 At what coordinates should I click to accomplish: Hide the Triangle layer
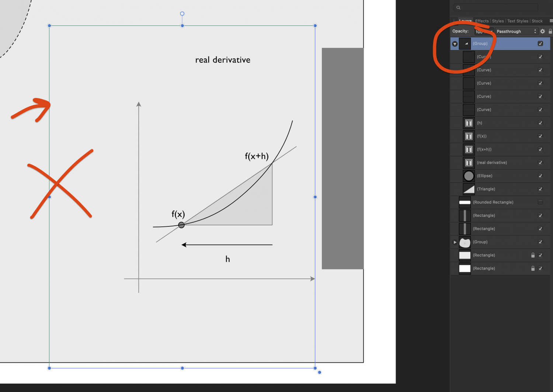[x=540, y=189]
